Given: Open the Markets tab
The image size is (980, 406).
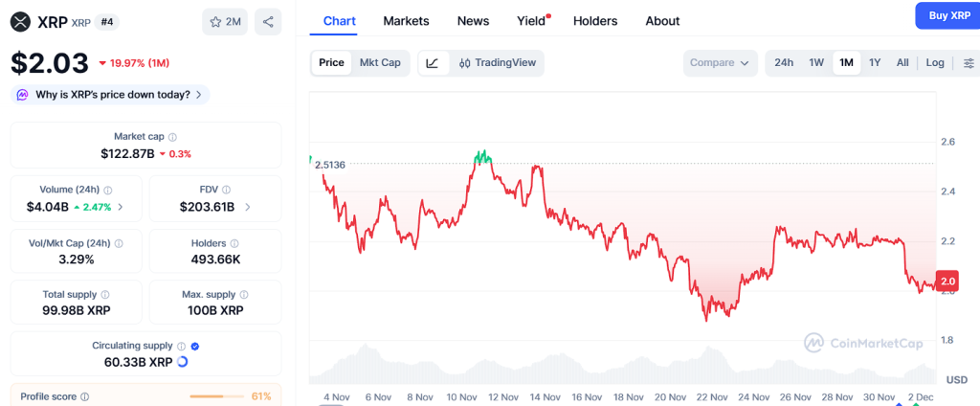Looking at the screenshot, I should pyautogui.click(x=406, y=21).
